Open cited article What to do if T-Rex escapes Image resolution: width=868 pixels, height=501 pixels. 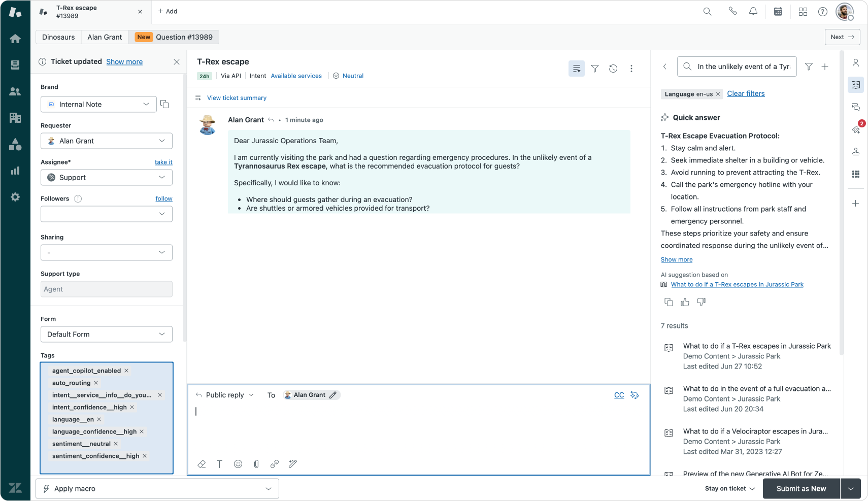[737, 285]
